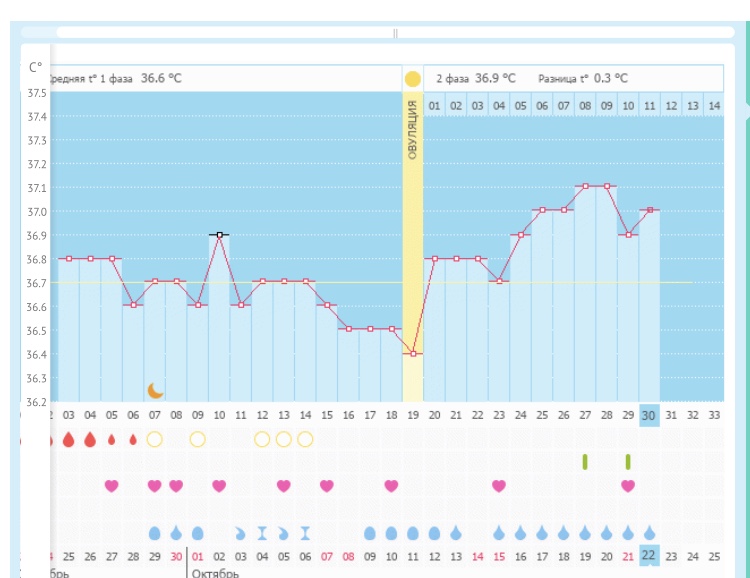The height and width of the screenshot is (578, 750).
Task: Select the ovulation day 36.4 temperature point
Action: click(413, 353)
